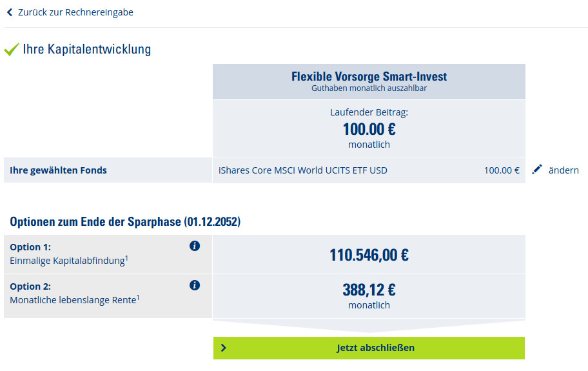This screenshot has height=371, width=588.
Task: Click the 'Einmalige Kapitalabfindung' label
Action: click(67, 260)
